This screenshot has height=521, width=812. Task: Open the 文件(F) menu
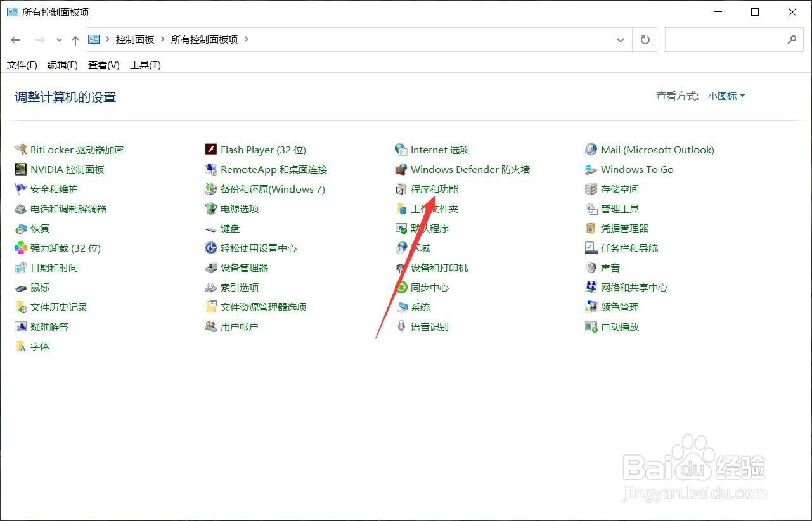point(22,65)
